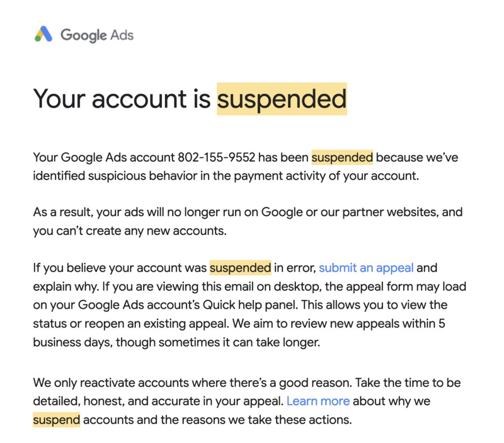Click highlighted "suspended" after "has been"

tap(342, 158)
